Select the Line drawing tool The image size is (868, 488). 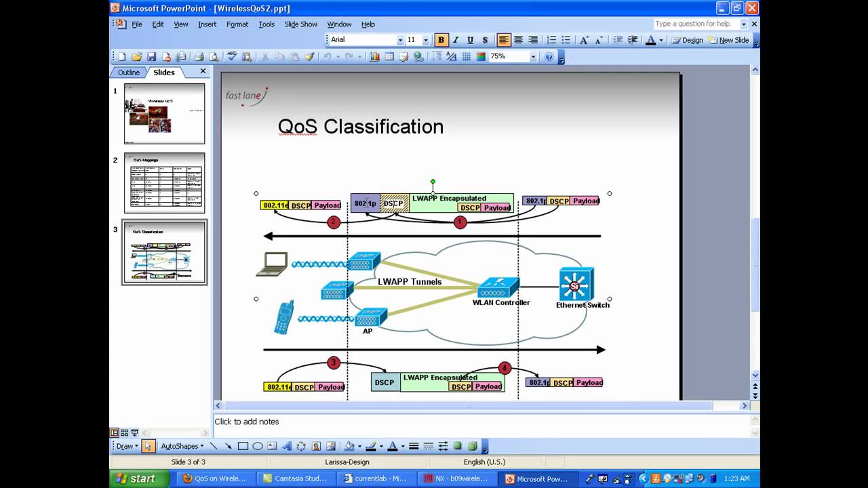pos(213,446)
